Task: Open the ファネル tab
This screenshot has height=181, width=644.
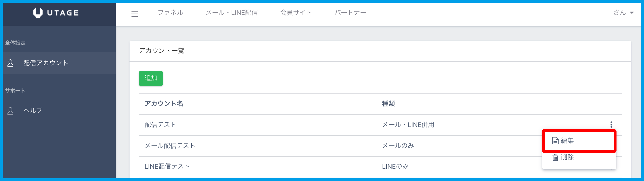Action: [170, 13]
